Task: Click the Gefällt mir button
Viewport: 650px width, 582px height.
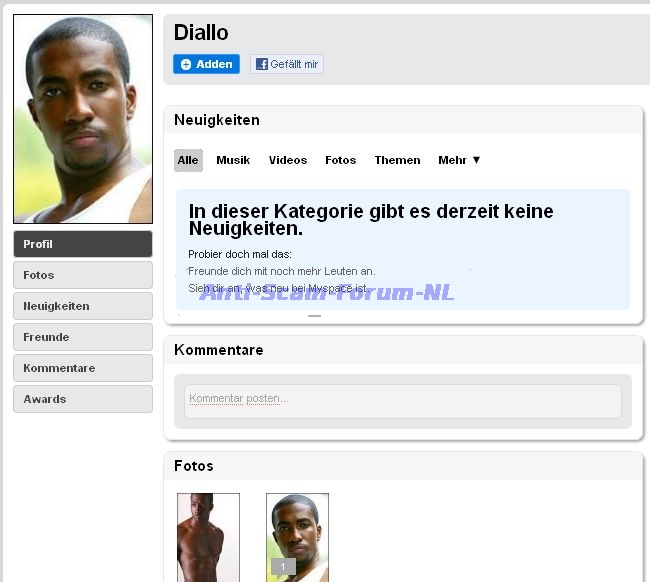Action: (x=287, y=64)
